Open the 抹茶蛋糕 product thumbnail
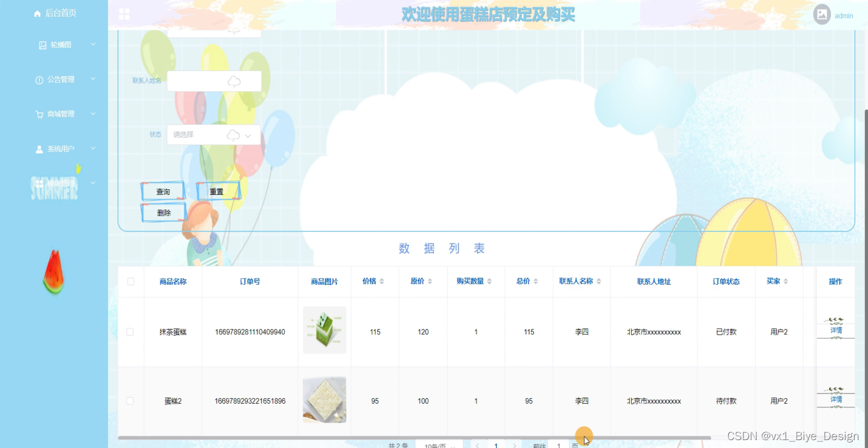This screenshot has height=448, width=868. [x=324, y=330]
